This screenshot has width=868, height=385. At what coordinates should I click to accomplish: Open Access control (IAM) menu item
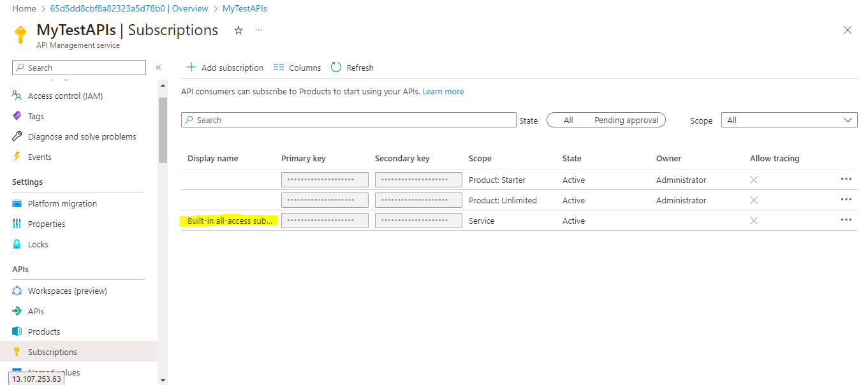[65, 96]
